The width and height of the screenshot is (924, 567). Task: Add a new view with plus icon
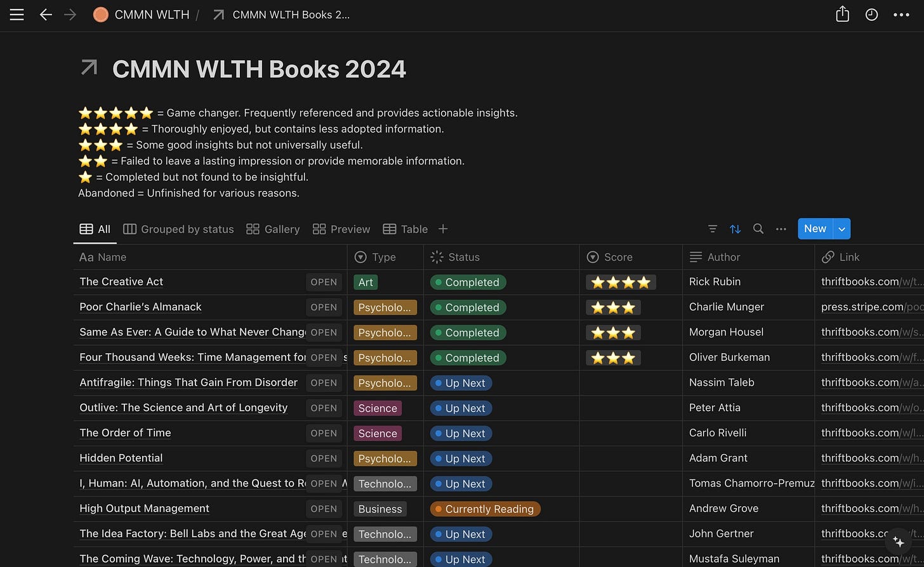click(443, 229)
